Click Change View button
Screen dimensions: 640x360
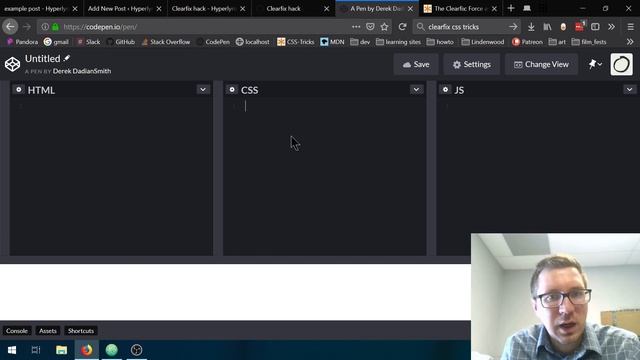[x=541, y=64]
